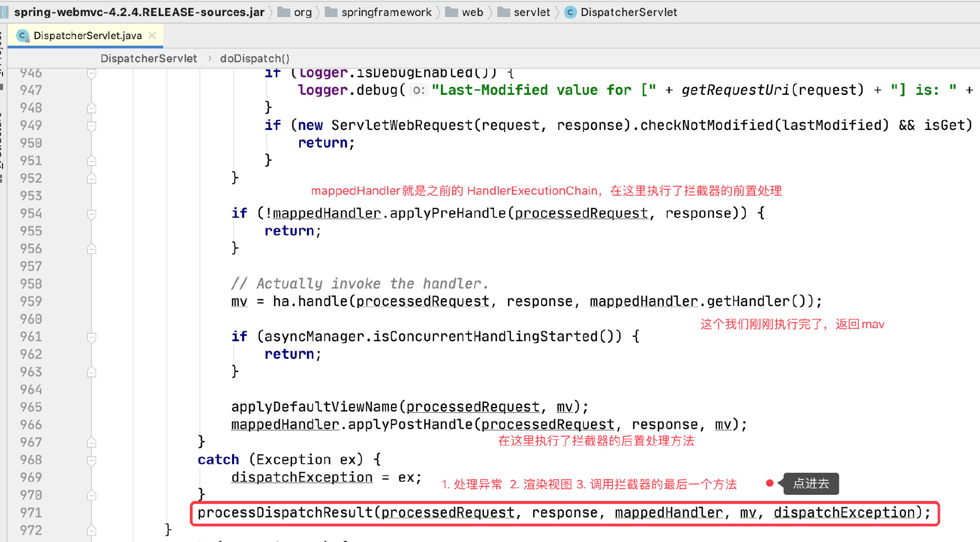Click getRequestUri call on line 947
The image size is (980, 542).
pyautogui.click(x=736, y=90)
